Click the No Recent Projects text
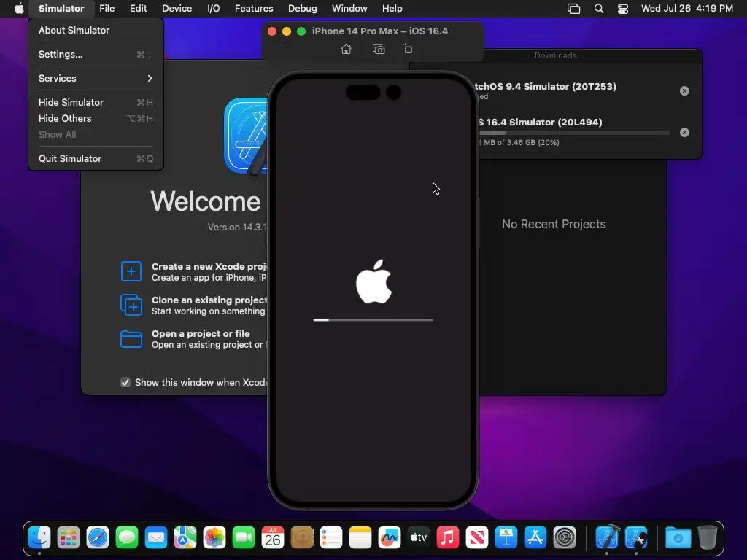Screen dimensions: 747x560 pos(554,225)
